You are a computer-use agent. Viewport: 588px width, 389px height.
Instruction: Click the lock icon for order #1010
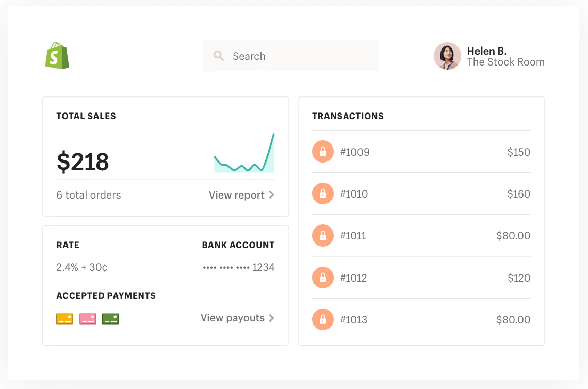[x=323, y=193]
